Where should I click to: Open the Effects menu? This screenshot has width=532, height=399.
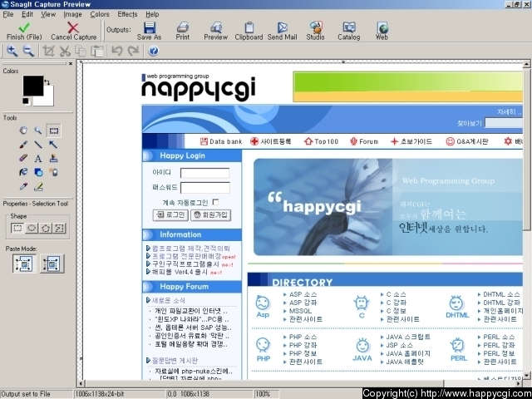[127, 14]
